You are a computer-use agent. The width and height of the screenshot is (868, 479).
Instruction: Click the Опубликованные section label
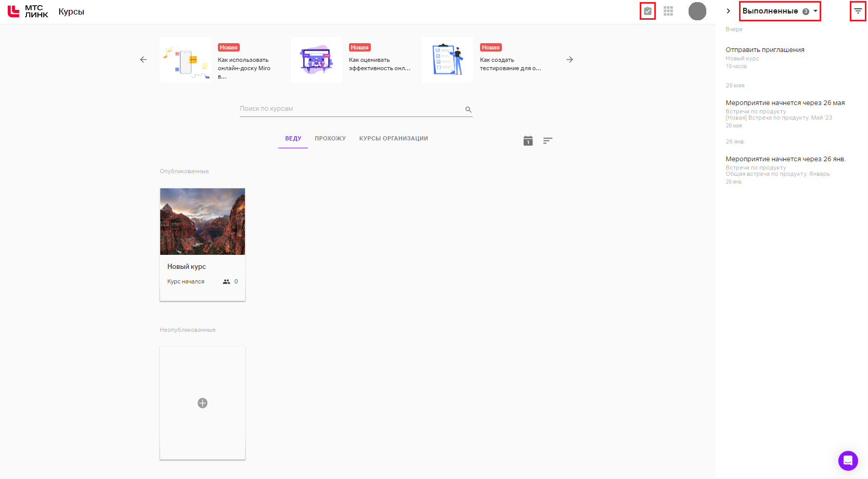point(184,171)
